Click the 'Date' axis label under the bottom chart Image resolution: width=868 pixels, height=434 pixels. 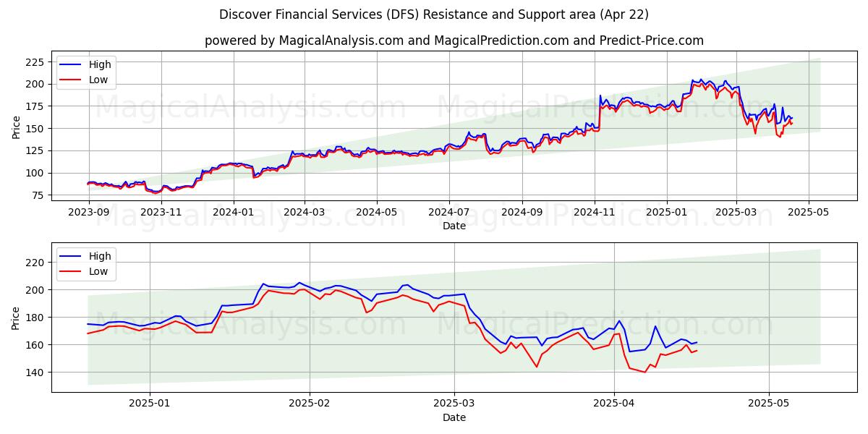[x=454, y=418]
